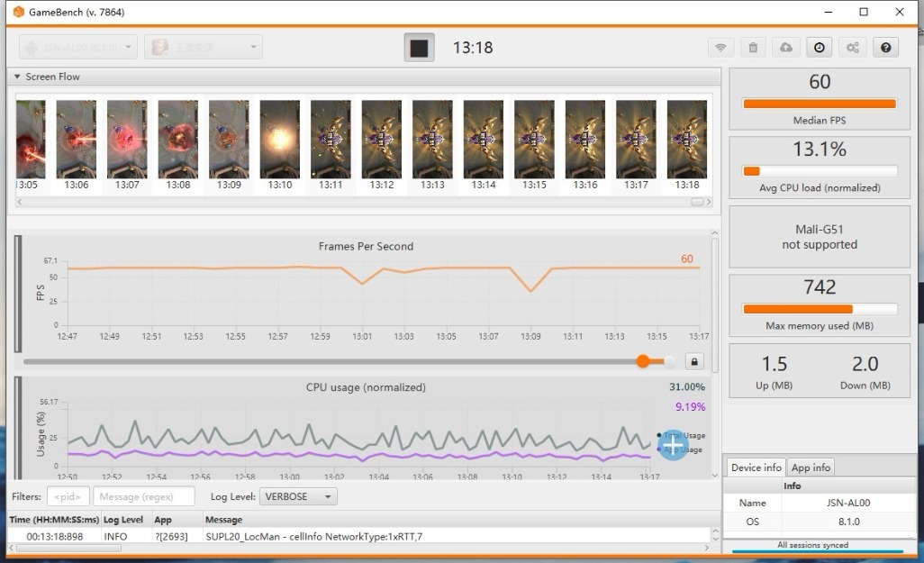
Task: Switch to the App info tab
Action: pyautogui.click(x=811, y=468)
